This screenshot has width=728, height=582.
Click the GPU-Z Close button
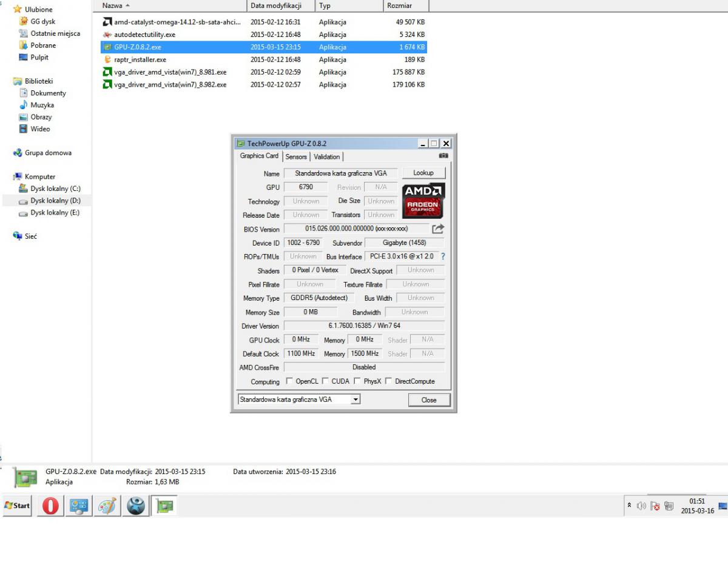click(429, 400)
